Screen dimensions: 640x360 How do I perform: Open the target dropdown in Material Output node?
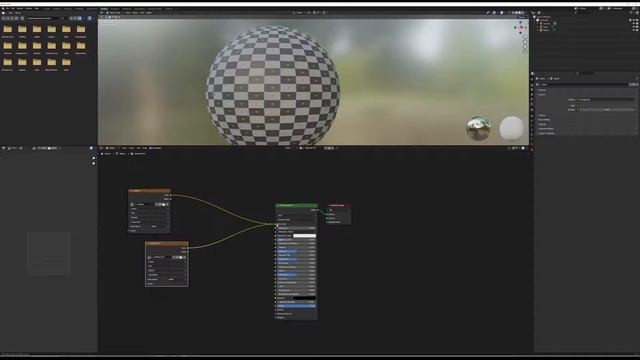(x=338, y=210)
